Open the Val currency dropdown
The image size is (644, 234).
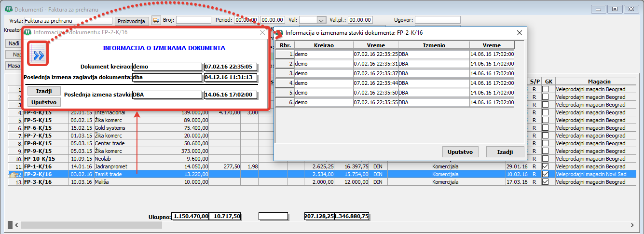[321, 20]
